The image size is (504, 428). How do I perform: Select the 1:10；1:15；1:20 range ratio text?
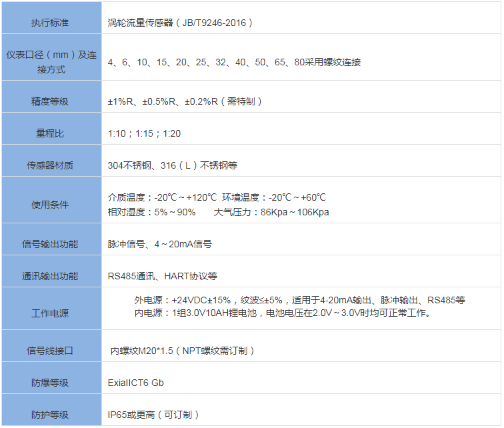pyautogui.click(x=144, y=134)
